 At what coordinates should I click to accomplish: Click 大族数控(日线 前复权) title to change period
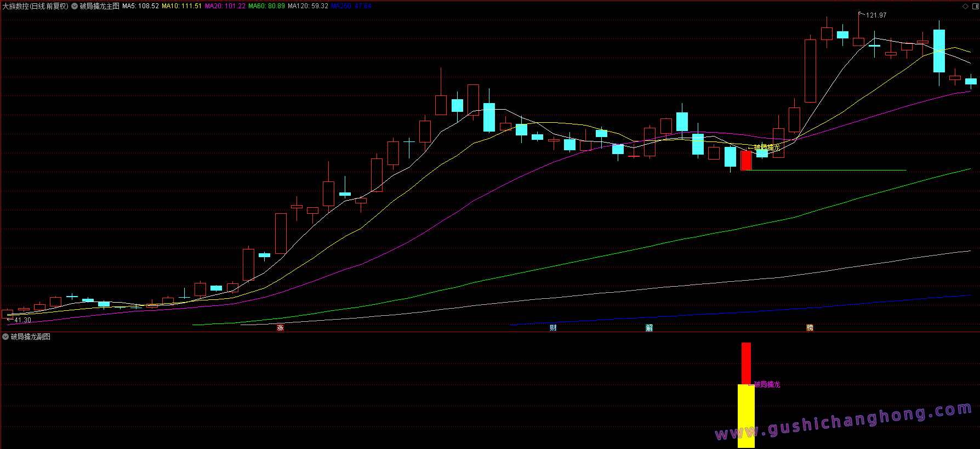[x=36, y=6]
